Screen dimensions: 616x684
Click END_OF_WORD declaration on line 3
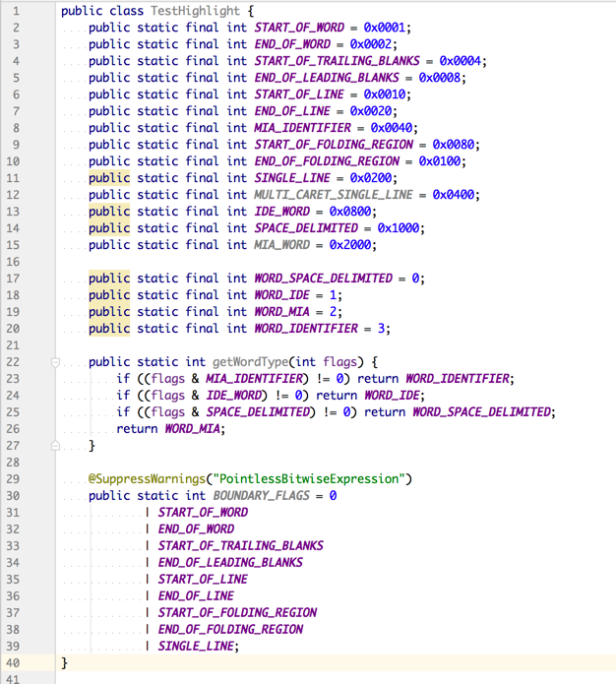point(292,44)
